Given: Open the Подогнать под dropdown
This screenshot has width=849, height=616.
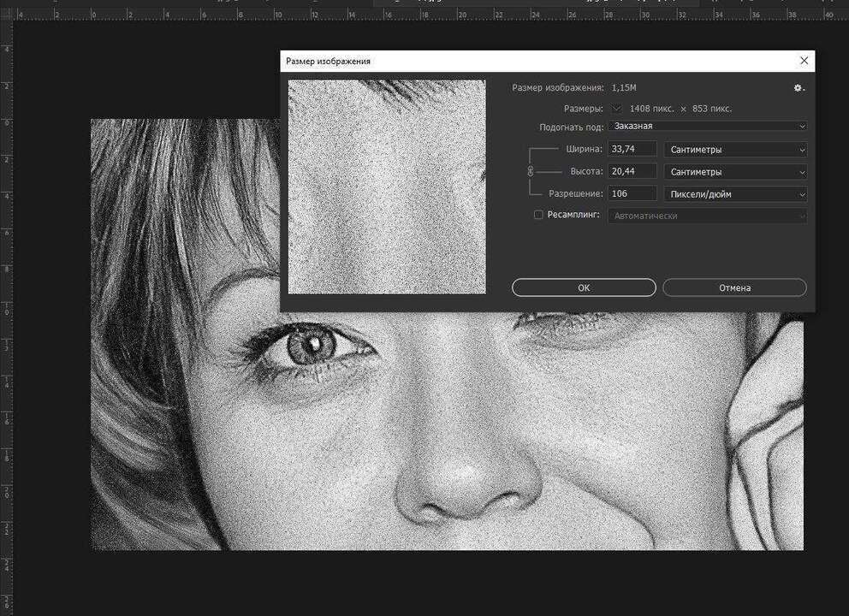Looking at the screenshot, I should 708,127.
